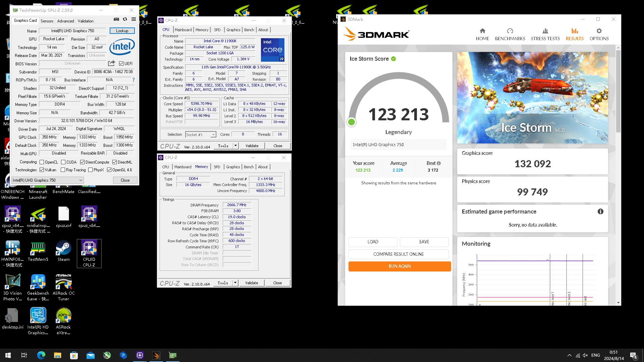Click the Bus Interface question mark
The width and height of the screenshot is (644, 362).
[x=133, y=80]
